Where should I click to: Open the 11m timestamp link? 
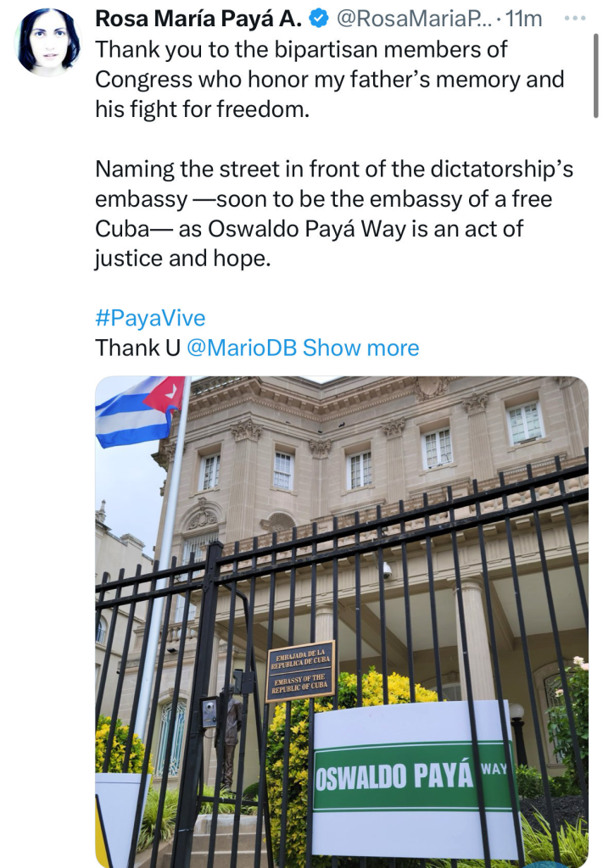tap(523, 19)
